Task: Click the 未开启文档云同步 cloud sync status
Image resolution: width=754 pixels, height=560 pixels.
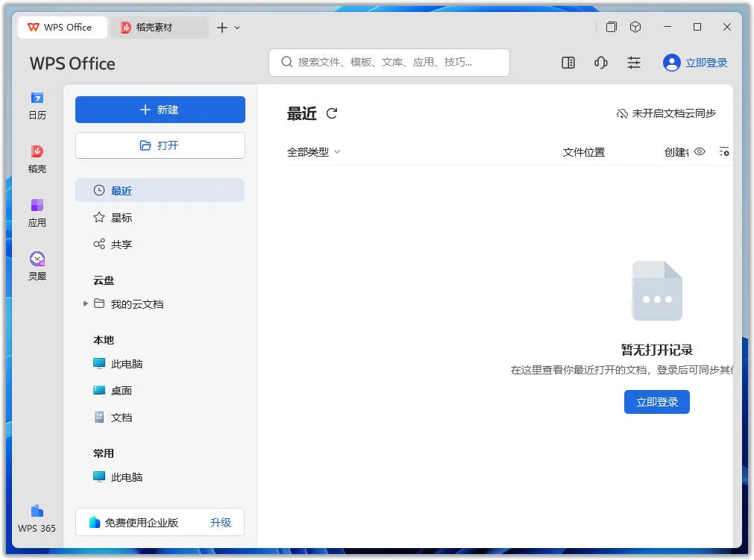Action: [x=666, y=113]
